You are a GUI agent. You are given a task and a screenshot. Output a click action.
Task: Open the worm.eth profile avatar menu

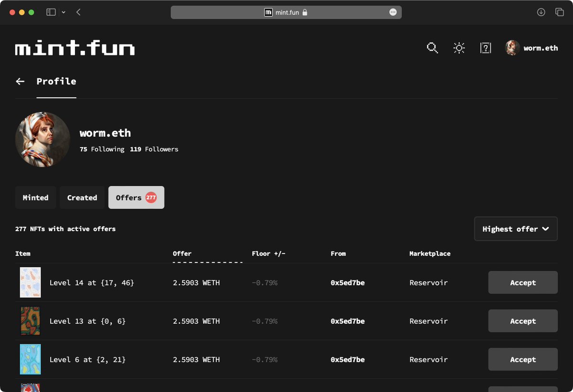(512, 48)
